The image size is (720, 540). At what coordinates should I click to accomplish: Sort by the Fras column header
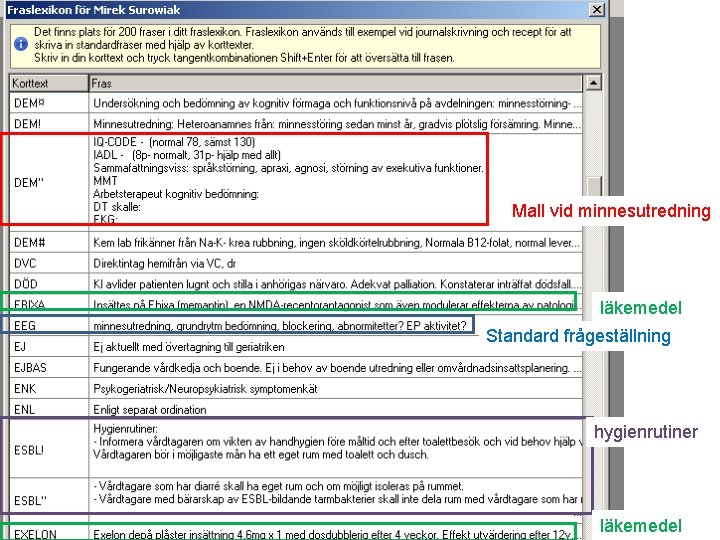click(336, 83)
